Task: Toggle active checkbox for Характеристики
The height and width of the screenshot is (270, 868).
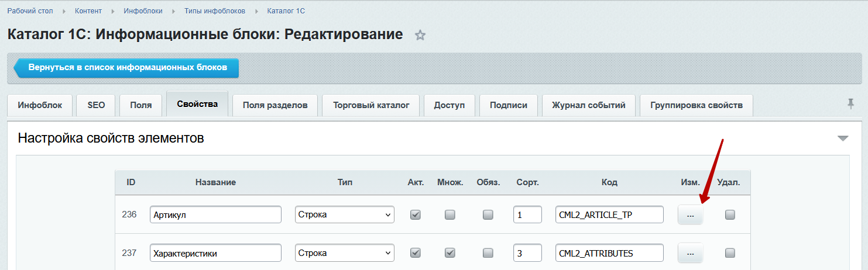Action: (x=416, y=253)
